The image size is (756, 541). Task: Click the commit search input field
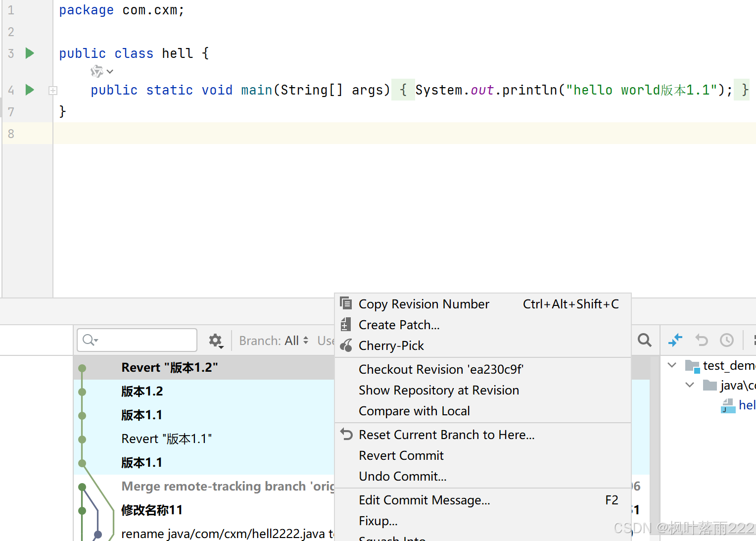[x=137, y=340]
